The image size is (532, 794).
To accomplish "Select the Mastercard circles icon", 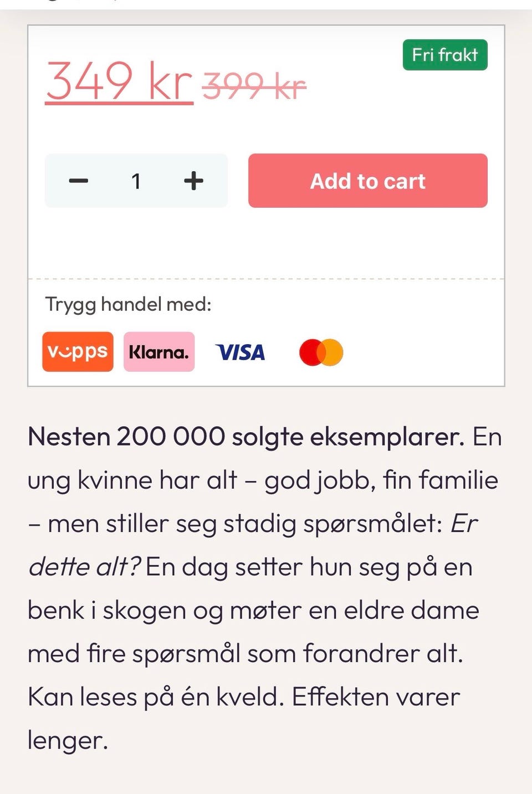I will (321, 352).
